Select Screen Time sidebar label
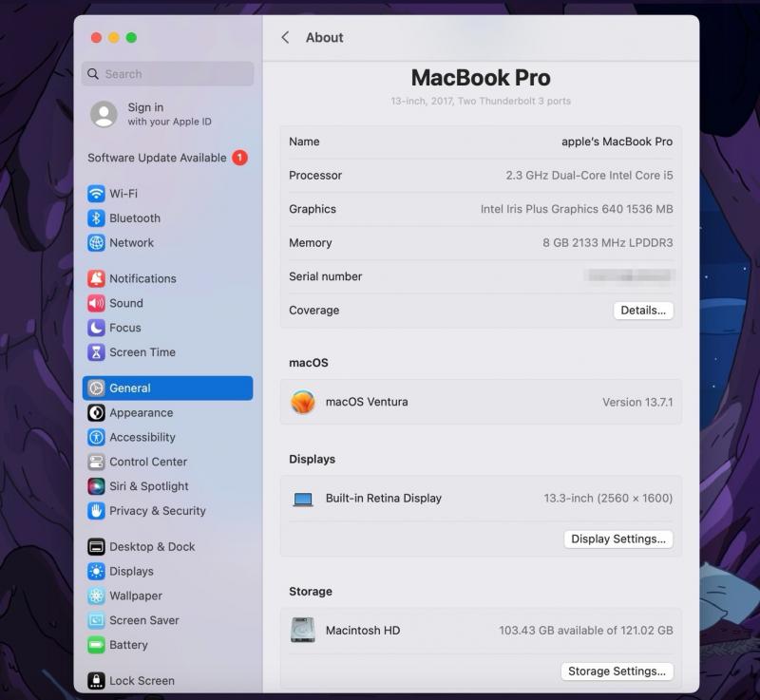This screenshot has width=760, height=700. (x=142, y=352)
